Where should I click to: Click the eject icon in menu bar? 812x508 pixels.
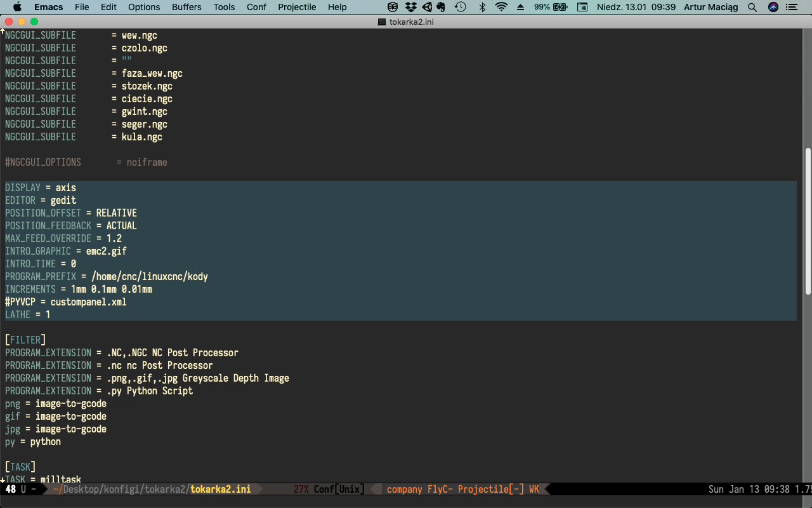click(521, 7)
